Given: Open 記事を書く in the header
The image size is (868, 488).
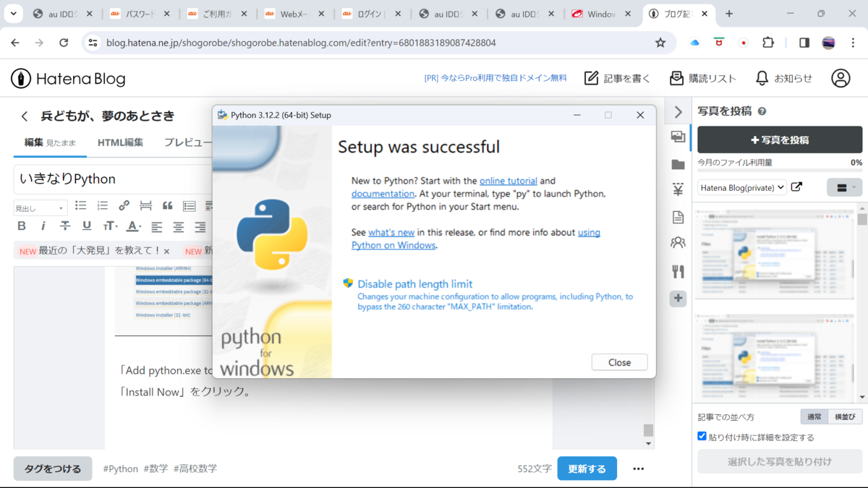Looking at the screenshot, I should click(x=617, y=78).
